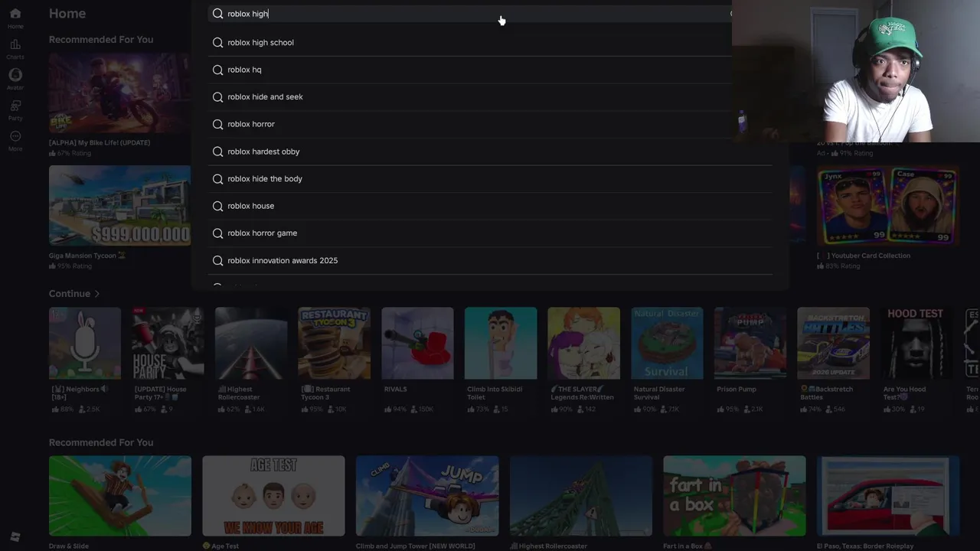Open Climb into Skibidi Toilet tile
The image size is (980, 551).
pyautogui.click(x=501, y=343)
